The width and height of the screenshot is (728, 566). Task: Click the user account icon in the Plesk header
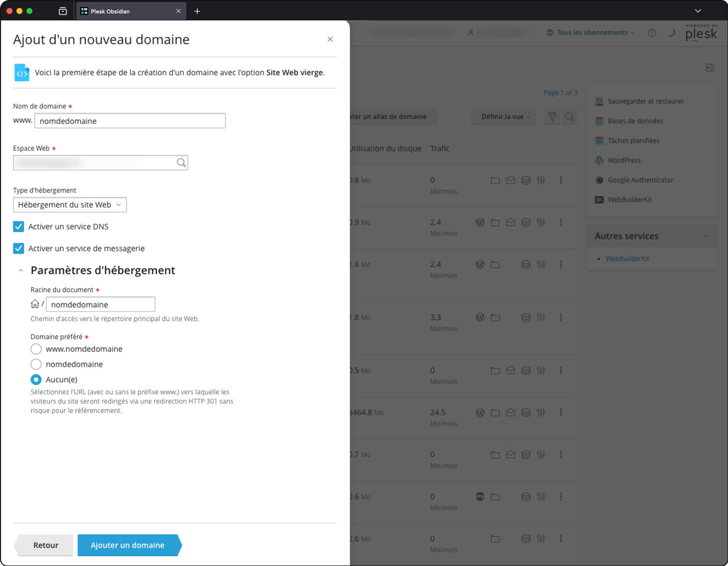tap(471, 33)
